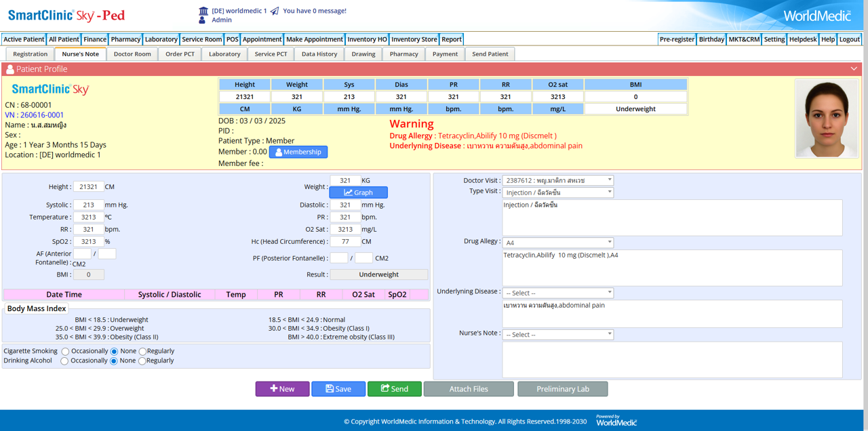Click the Underweight result field

(x=378, y=274)
